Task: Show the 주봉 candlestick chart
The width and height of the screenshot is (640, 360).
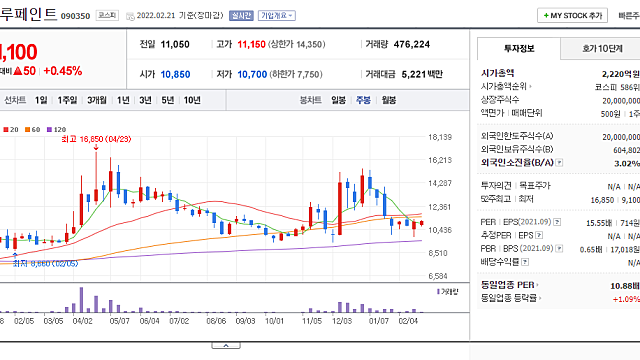Action: click(x=363, y=100)
